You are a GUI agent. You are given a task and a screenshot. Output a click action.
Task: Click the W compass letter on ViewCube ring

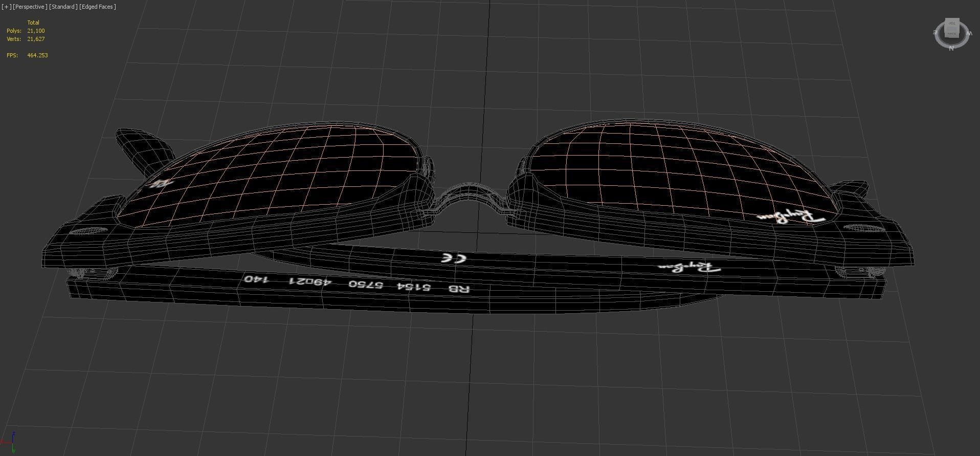click(x=969, y=34)
